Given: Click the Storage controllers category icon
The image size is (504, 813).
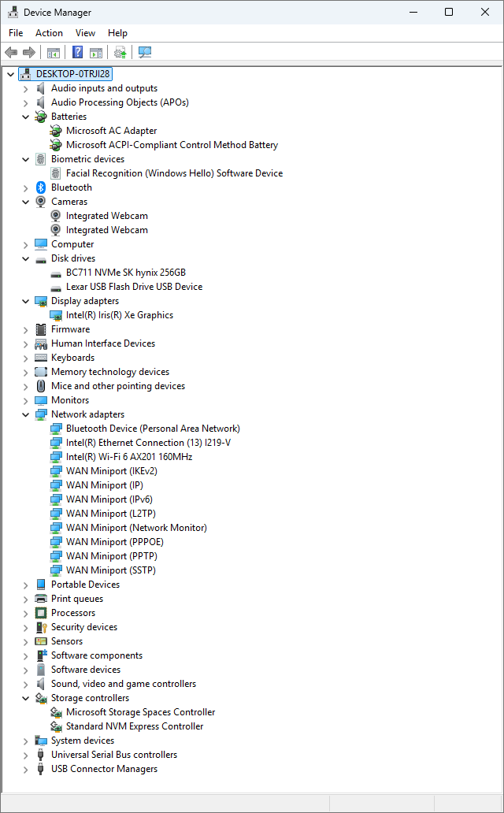Looking at the screenshot, I should pyautogui.click(x=41, y=699).
